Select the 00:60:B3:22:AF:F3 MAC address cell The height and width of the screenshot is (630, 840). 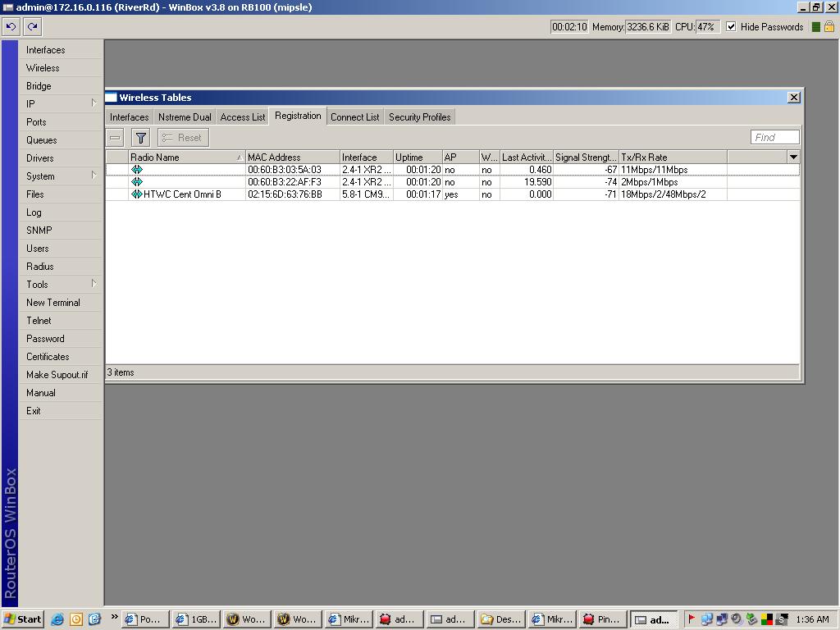click(293, 182)
